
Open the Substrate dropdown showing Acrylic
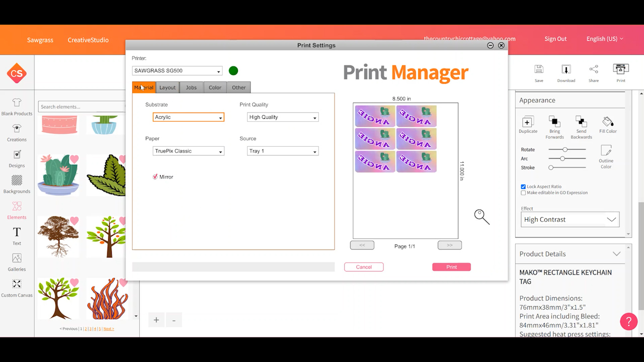[x=188, y=117]
